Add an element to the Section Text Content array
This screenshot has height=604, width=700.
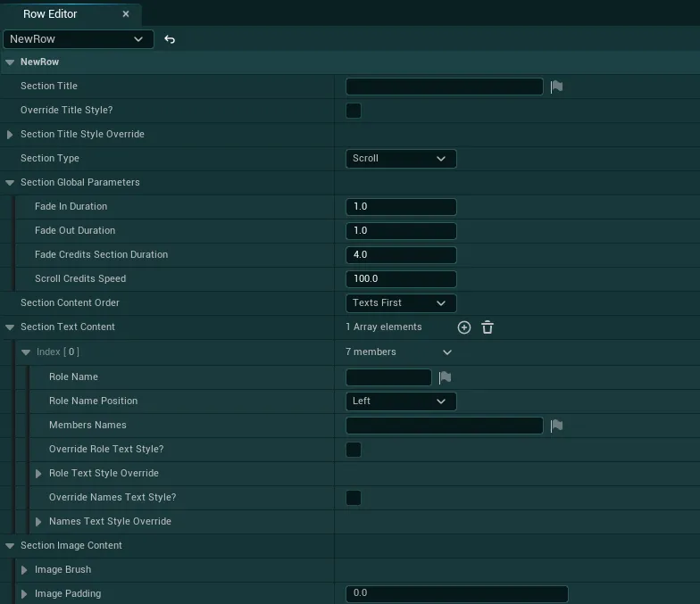coord(464,327)
